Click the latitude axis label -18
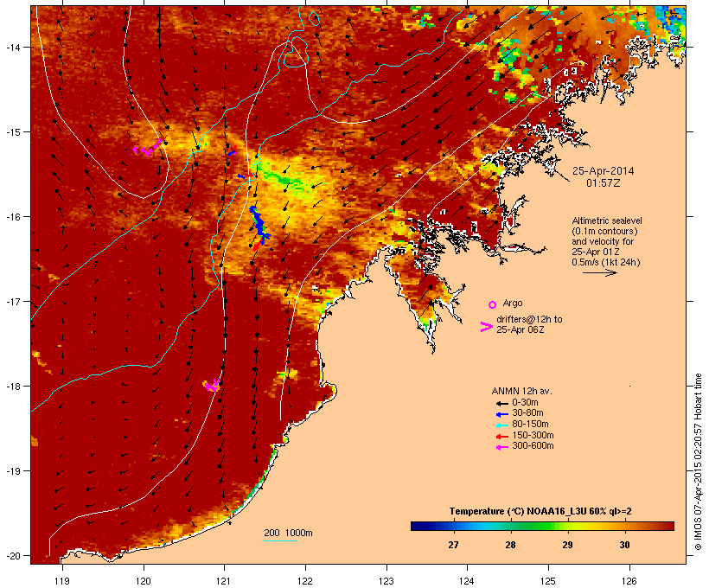 tap(13, 386)
